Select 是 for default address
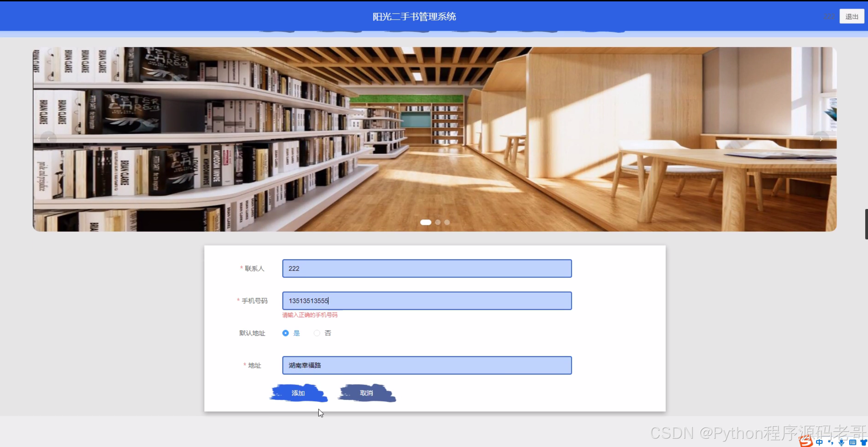This screenshot has width=868, height=447. tap(286, 333)
